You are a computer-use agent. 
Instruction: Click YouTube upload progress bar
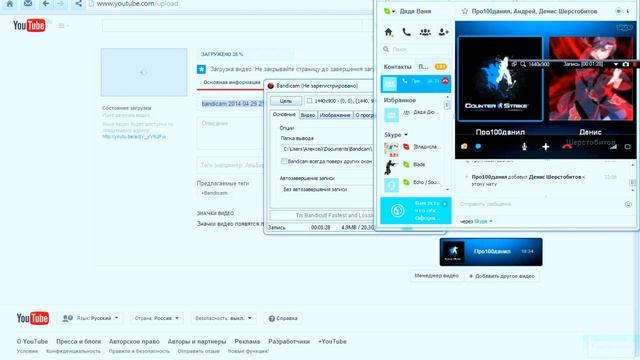tap(246, 54)
